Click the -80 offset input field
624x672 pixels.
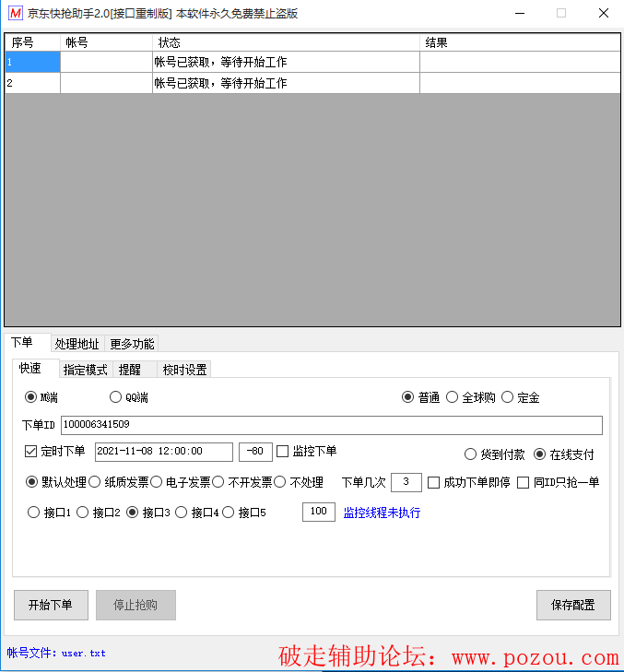click(x=255, y=452)
